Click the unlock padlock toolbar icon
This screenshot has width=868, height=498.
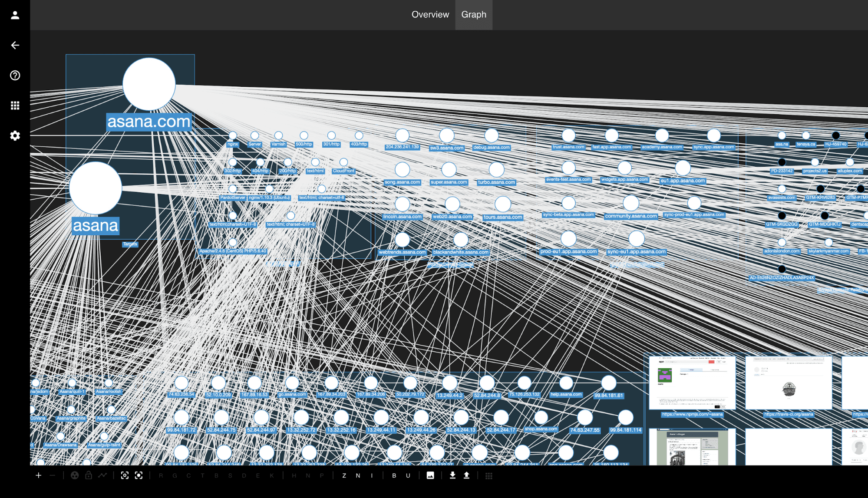89,475
